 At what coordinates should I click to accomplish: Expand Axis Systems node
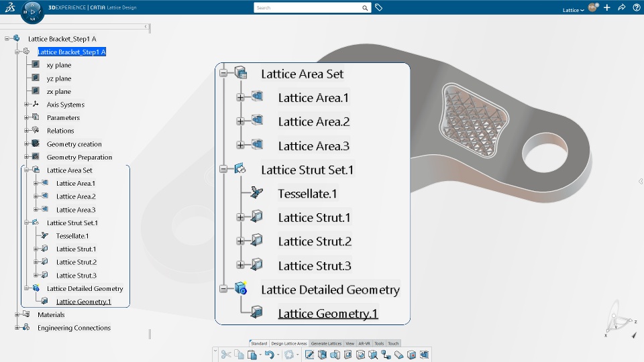tap(26, 105)
